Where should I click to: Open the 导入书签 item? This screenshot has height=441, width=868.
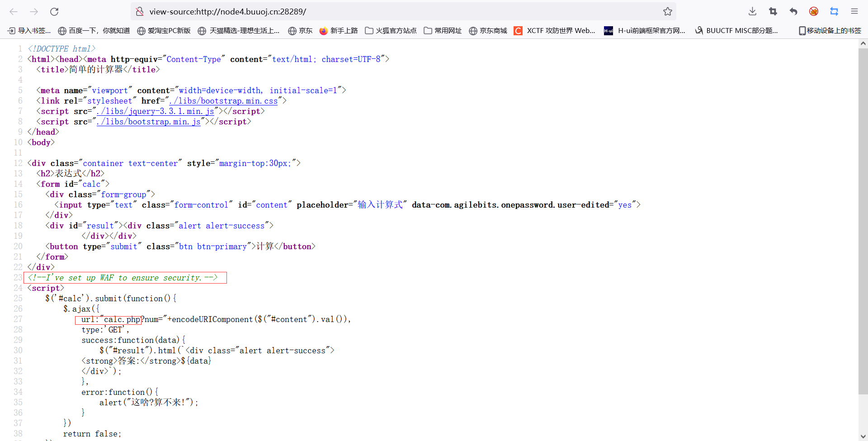point(29,31)
